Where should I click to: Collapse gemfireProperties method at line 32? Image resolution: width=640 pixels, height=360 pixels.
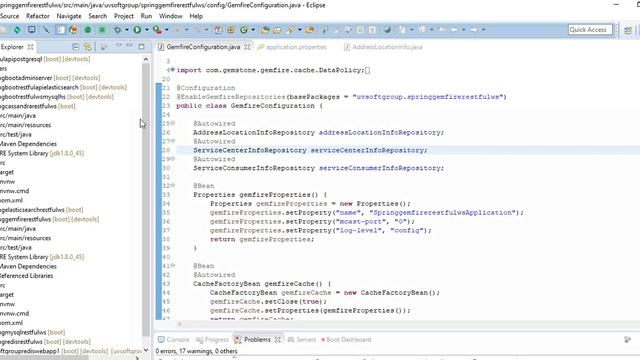click(173, 185)
